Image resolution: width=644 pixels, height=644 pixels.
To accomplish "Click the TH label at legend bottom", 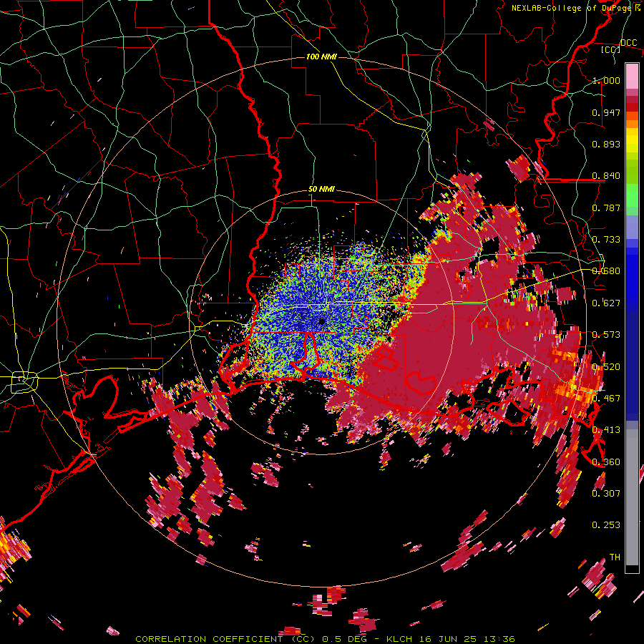I will click(x=615, y=557).
